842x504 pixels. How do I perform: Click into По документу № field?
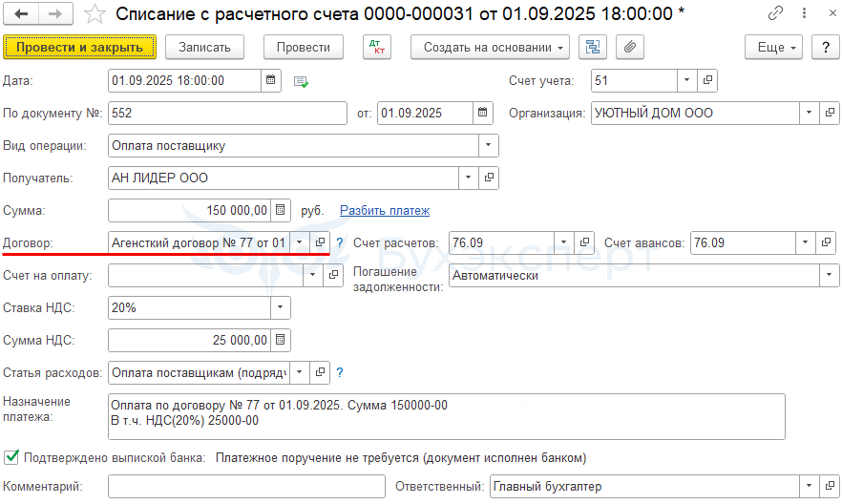[227, 113]
